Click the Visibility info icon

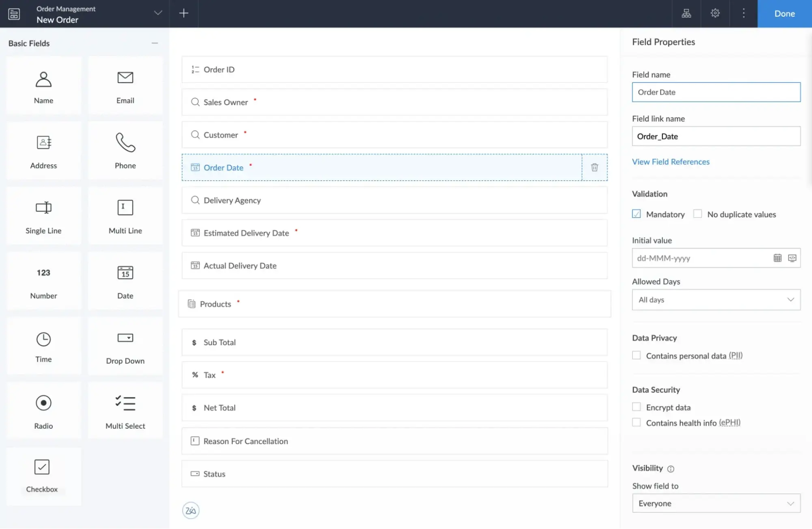pyautogui.click(x=671, y=469)
